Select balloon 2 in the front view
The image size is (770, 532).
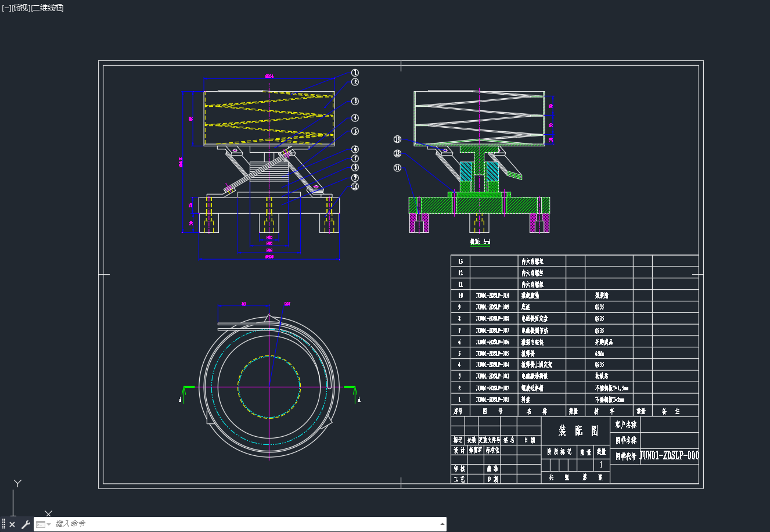(x=355, y=82)
